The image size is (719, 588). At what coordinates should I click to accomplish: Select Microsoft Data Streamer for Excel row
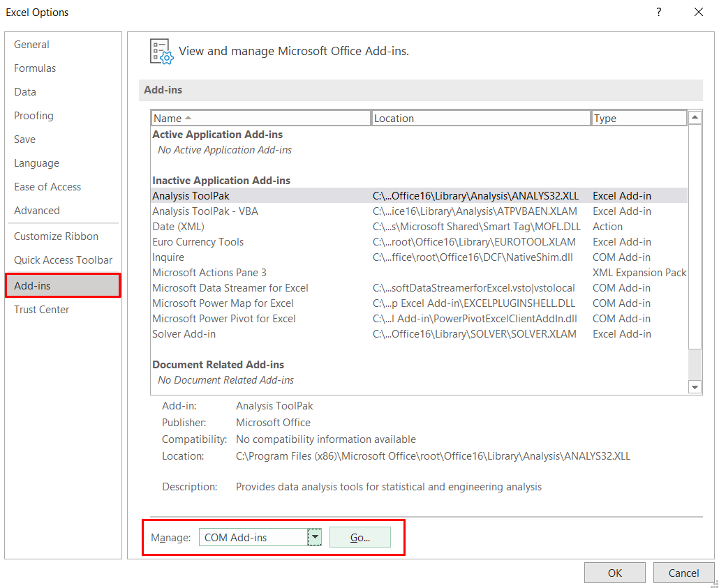[419, 288]
